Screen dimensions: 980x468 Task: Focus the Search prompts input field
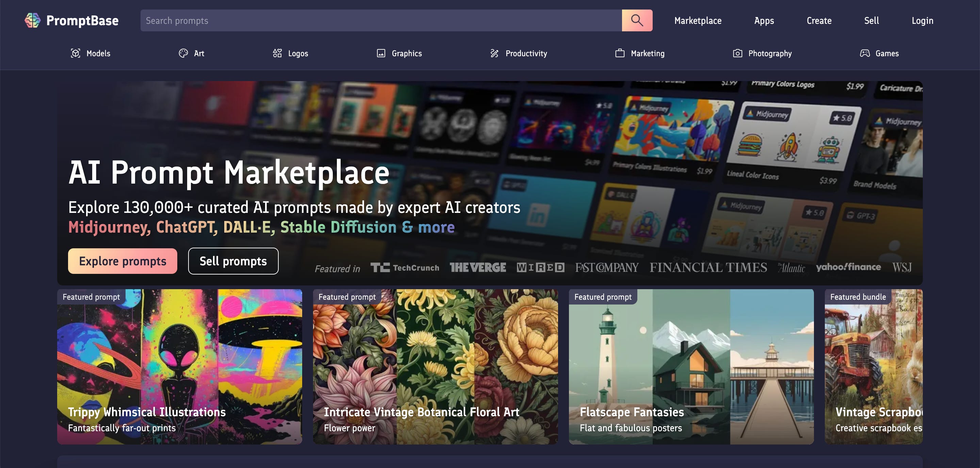[x=381, y=20]
